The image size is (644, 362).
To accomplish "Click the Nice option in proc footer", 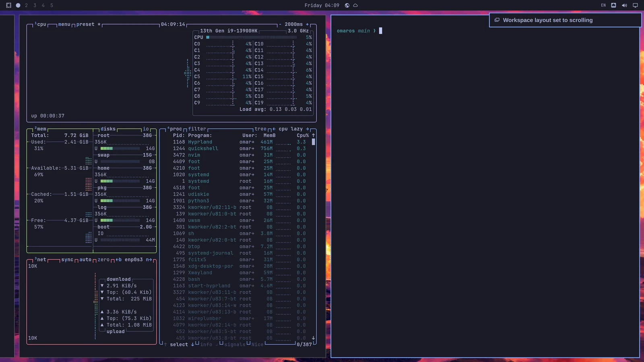I will (x=257, y=344).
